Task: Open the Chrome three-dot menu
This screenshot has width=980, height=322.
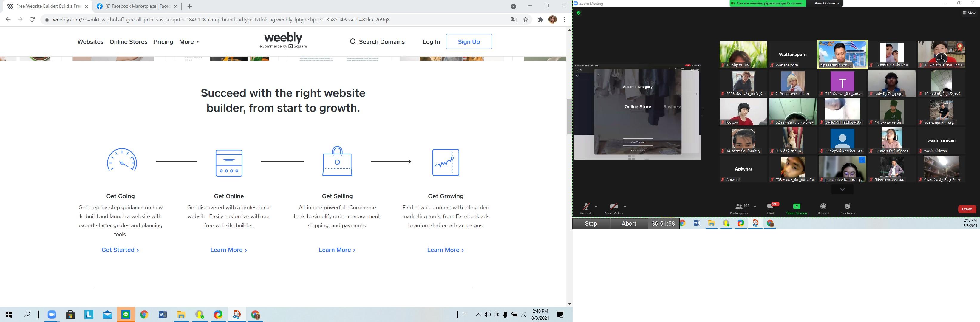Action: point(565,19)
